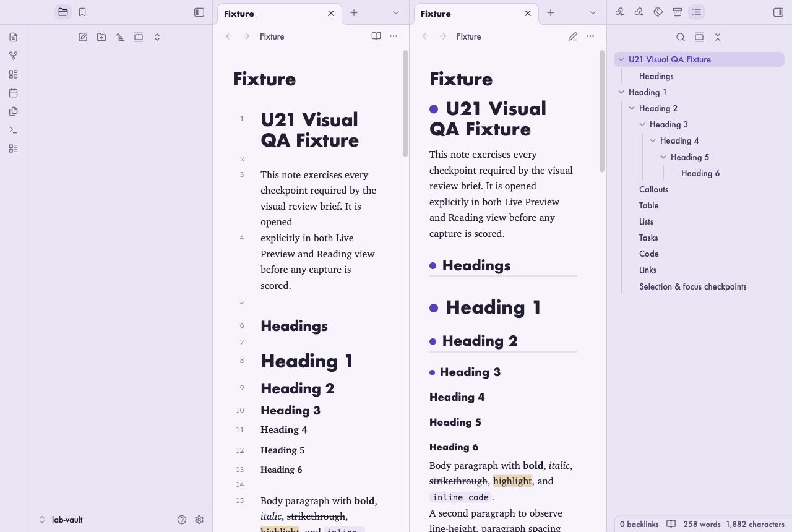Toggle the left sidebar collapse button
Image resolution: width=792 pixels, height=532 pixels.
click(199, 12)
